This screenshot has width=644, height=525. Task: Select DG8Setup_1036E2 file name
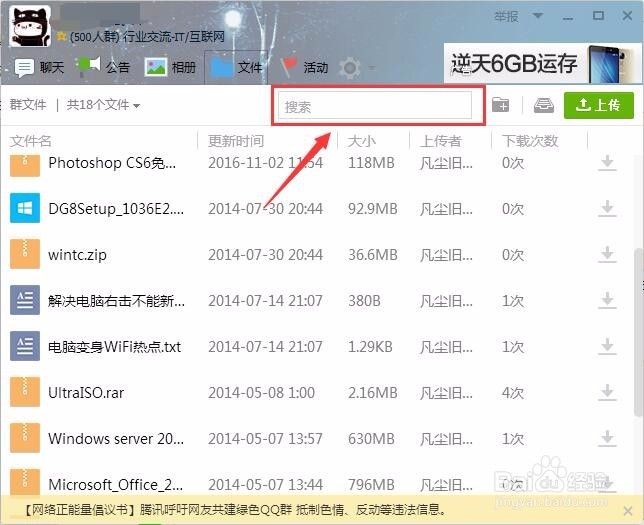tap(116, 209)
